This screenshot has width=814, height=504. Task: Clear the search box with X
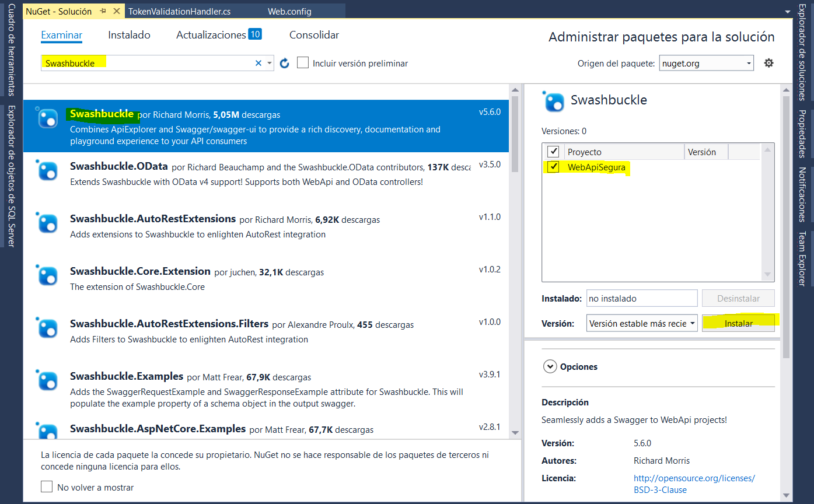pos(258,63)
